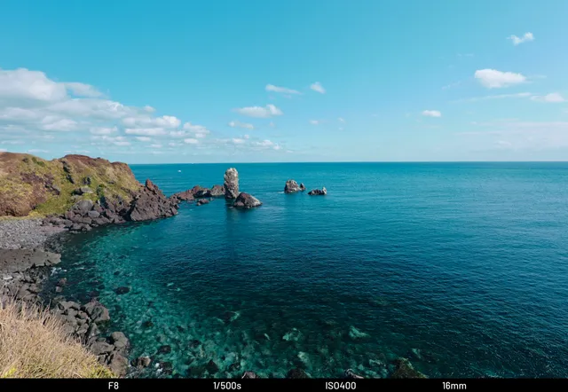This screenshot has width=568, height=392.
Task: Click the larger of two offshore rocks
Action: tap(293, 186)
